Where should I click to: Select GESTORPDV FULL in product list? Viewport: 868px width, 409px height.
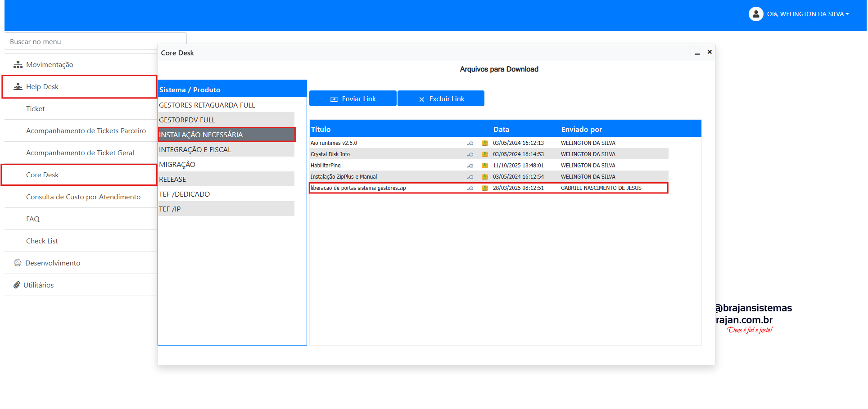(x=187, y=120)
